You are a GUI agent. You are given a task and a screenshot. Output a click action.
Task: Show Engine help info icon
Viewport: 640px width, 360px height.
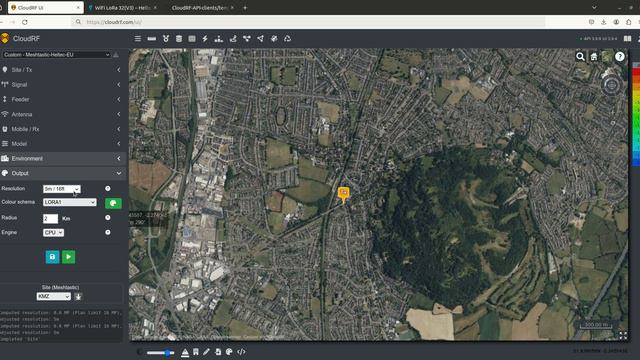[108, 232]
